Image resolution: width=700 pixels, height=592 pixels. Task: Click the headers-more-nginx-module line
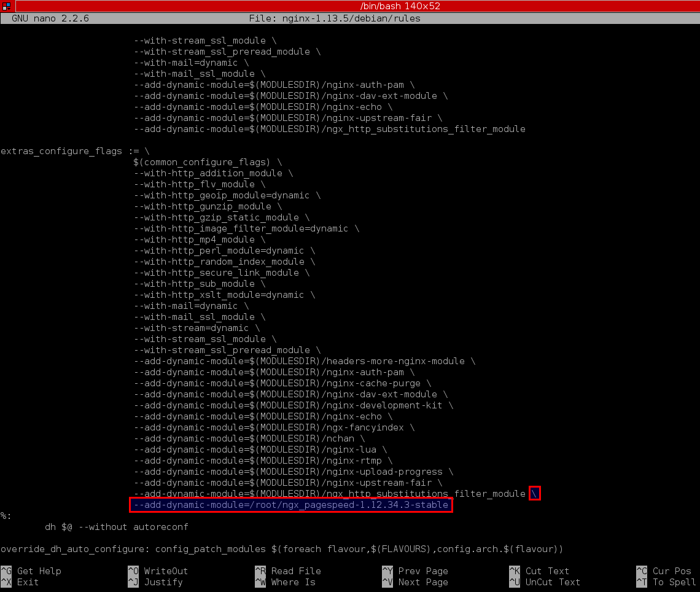[x=305, y=361]
